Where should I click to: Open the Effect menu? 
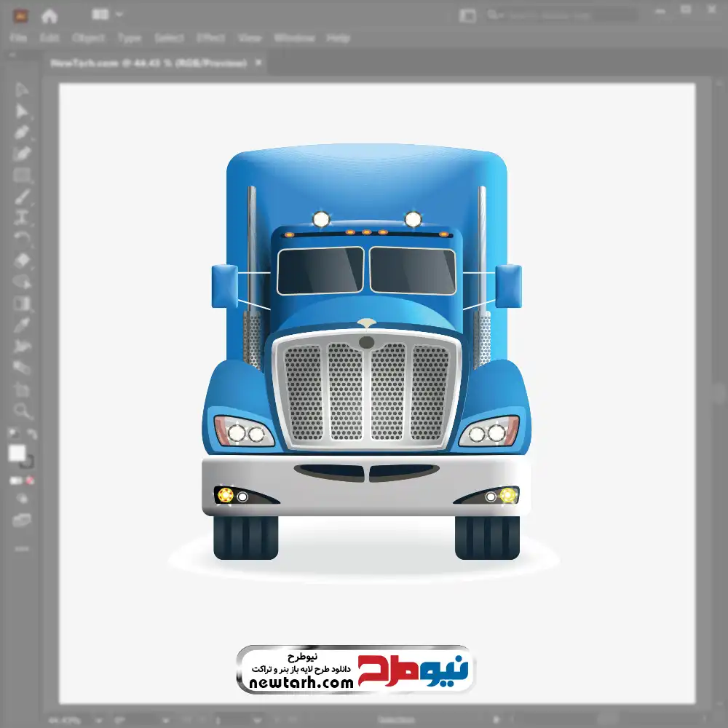point(210,38)
